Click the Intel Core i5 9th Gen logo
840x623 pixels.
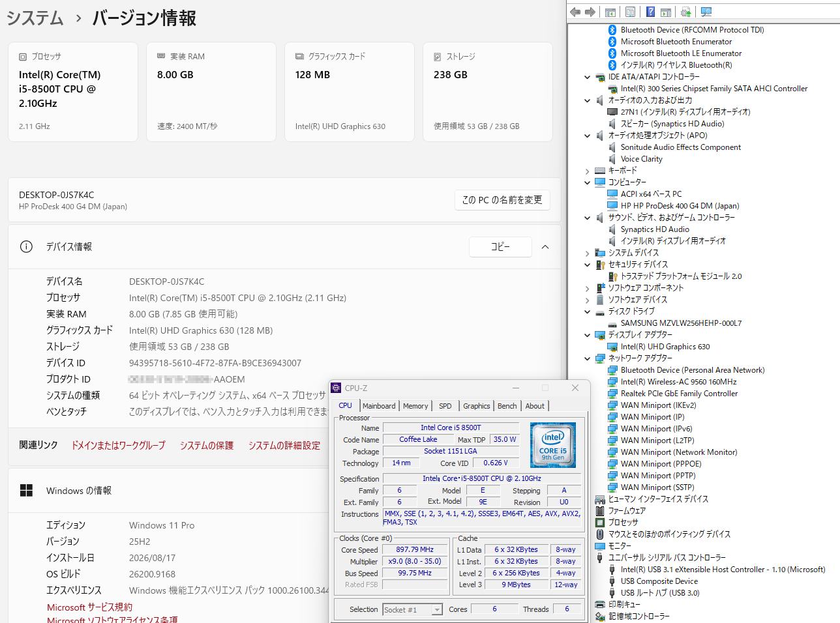pos(553,445)
